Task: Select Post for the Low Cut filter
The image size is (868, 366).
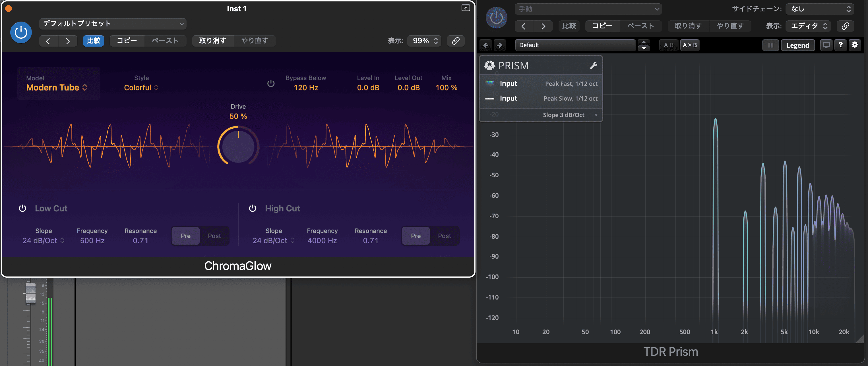Action: [x=214, y=236]
